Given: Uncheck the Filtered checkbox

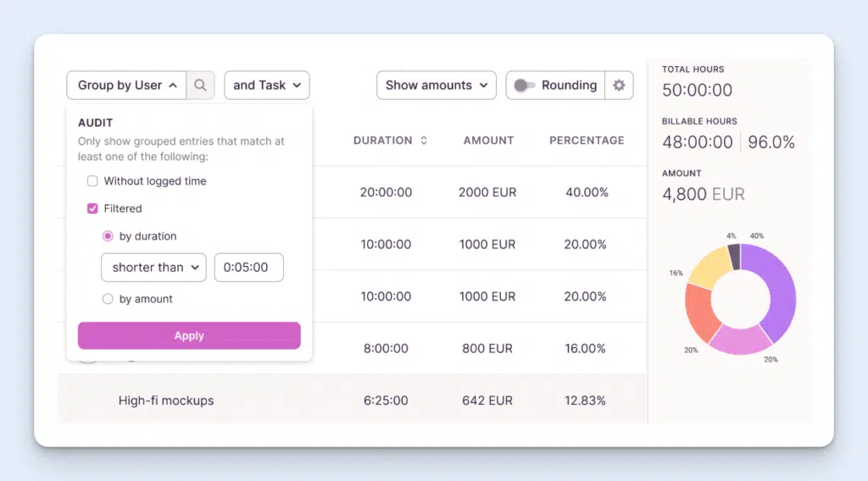Looking at the screenshot, I should pos(92,208).
